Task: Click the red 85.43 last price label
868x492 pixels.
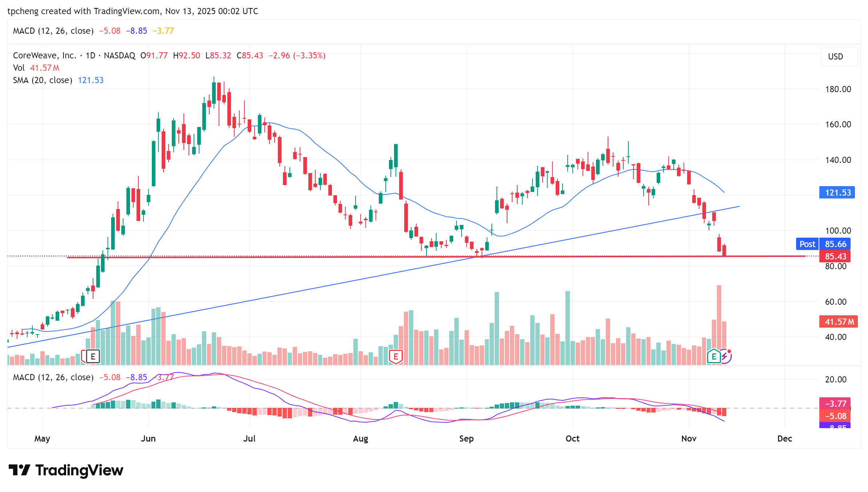Action: (835, 257)
